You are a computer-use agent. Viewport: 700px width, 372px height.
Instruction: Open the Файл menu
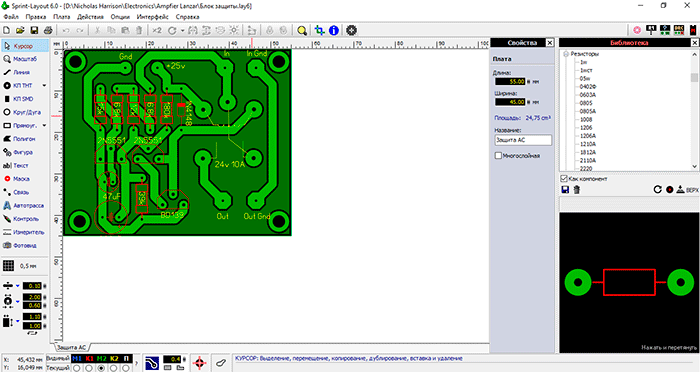(11, 17)
